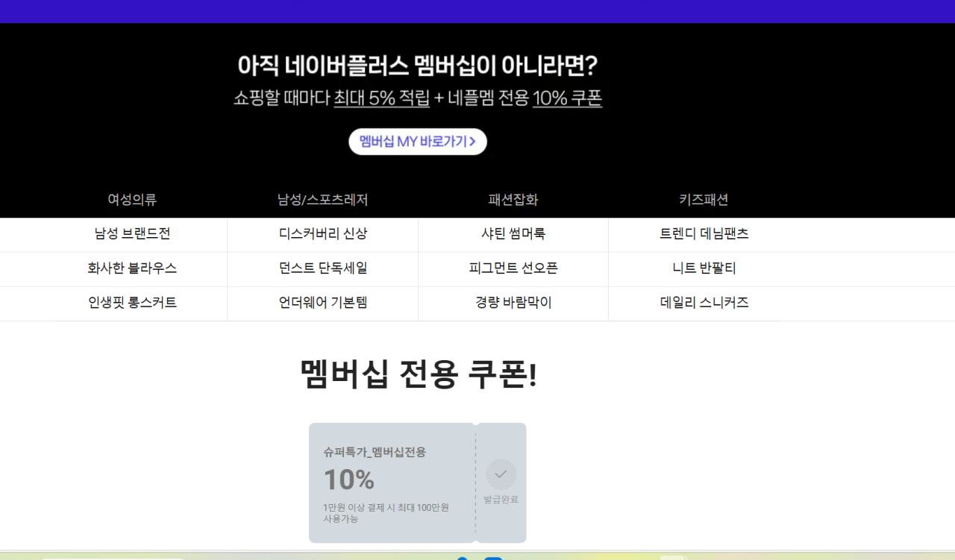Open the 던스트 단독세일 link
955x560 pixels.
point(322,268)
